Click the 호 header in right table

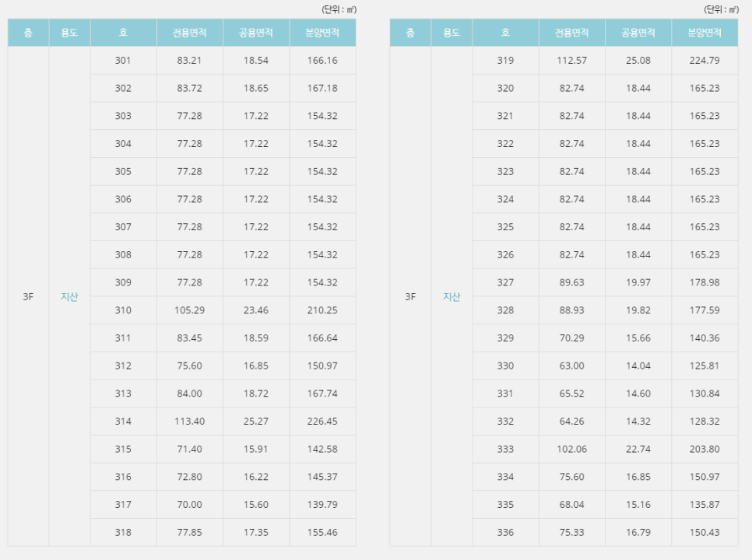click(x=505, y=33)
